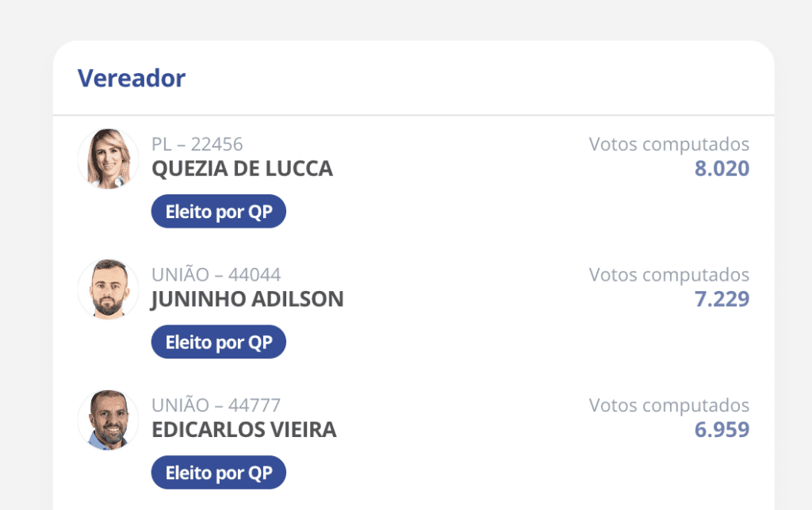The image size is (812, 510).
Task: Select the Vereador section heading
Action: click(132, 79)
